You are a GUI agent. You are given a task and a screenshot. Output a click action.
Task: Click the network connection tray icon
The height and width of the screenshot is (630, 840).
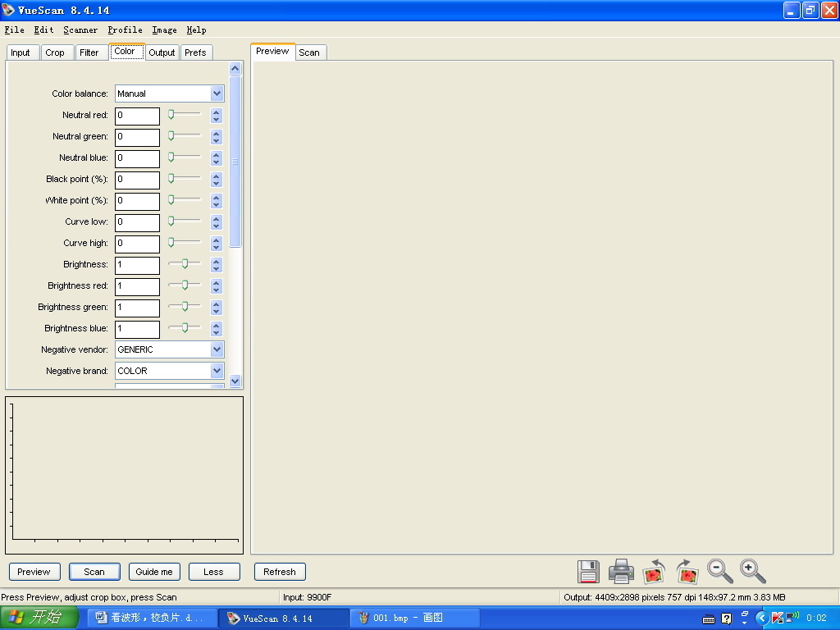pyautogui.click(x=792, y=618)
